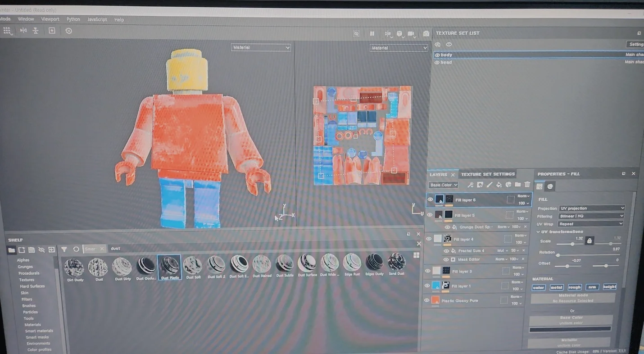Switch shelf to grid thumbnail view icon
644x354 pixels.
click(416, 255)
